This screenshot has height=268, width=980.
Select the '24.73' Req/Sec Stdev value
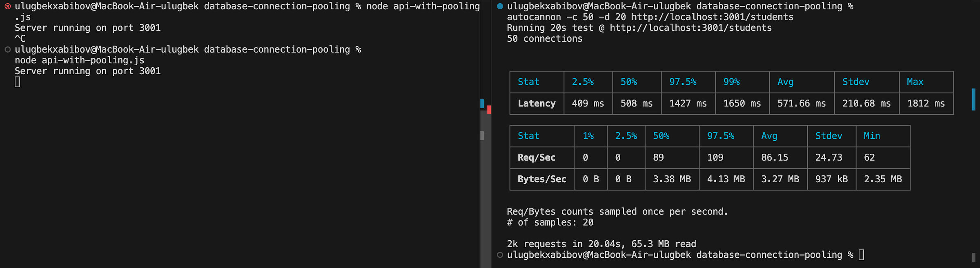pos(829,157)
